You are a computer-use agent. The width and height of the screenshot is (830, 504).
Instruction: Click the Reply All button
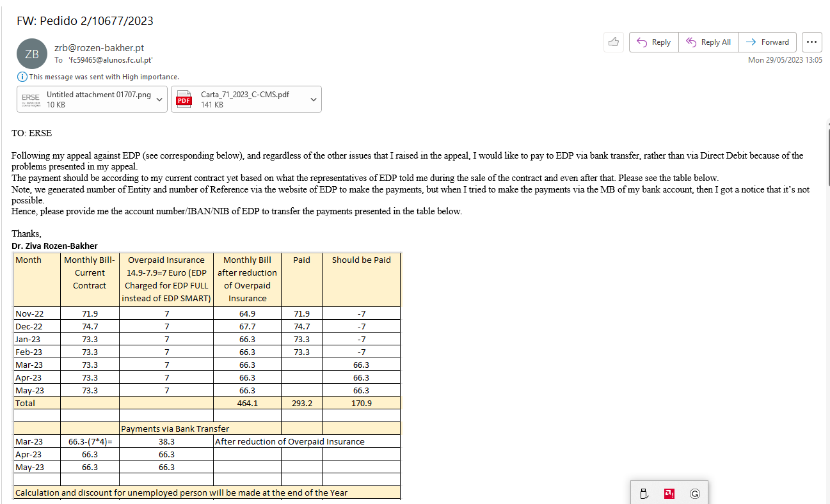tap(708, 42)
